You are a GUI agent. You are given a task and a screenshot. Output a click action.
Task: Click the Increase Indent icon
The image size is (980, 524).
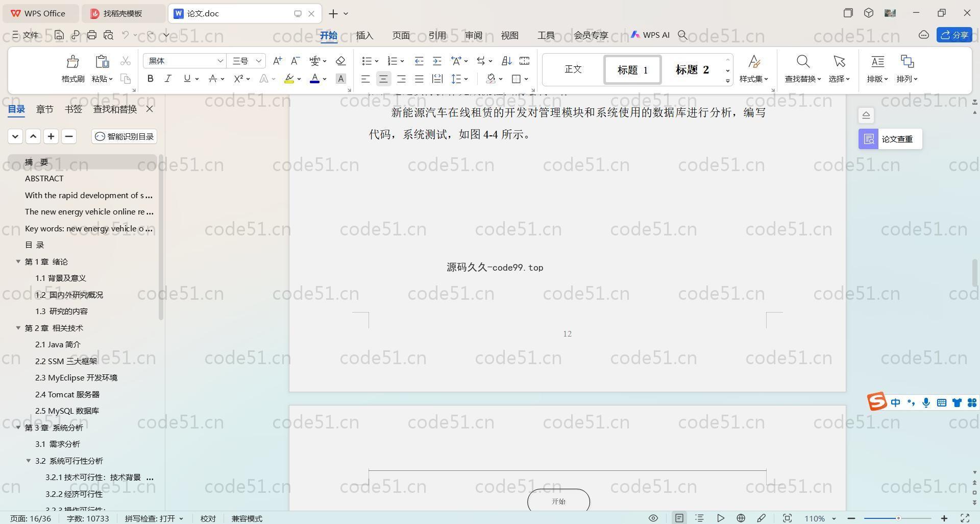pyautogui.click(x=437, y=61)
